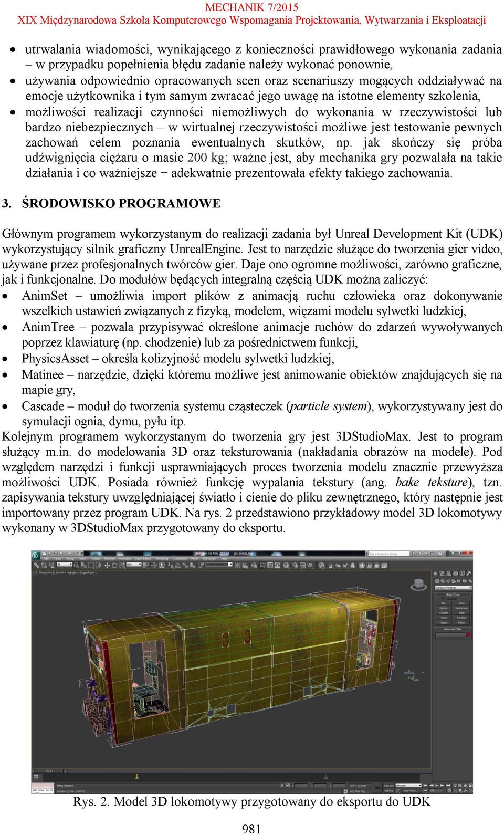Open the Named Selection Sets dropdown
Image resolution: width=504 pixels, height=835 pixels.
pos(219,565)
